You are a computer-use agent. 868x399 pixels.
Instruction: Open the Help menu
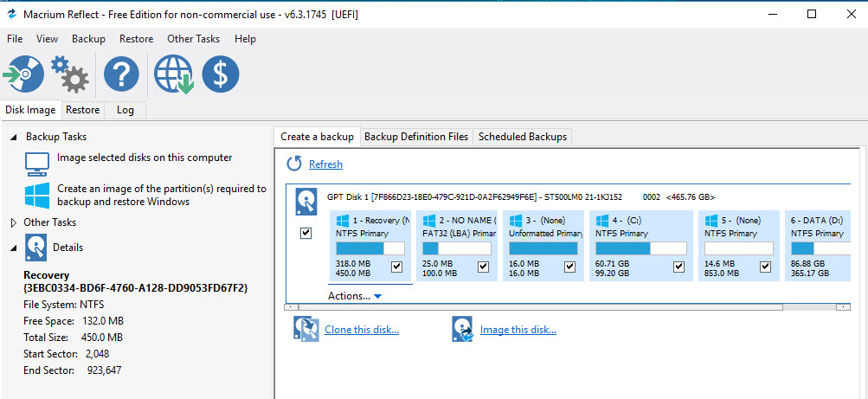tap(245, 39)
